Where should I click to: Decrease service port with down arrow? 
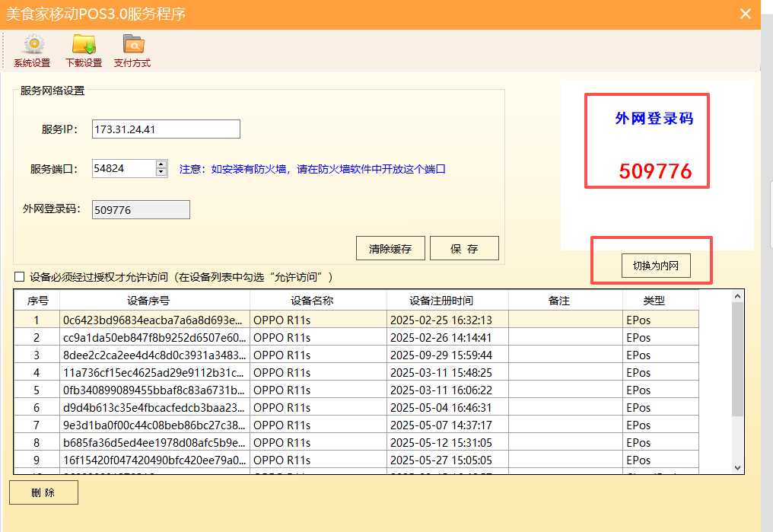pos(161,172)
